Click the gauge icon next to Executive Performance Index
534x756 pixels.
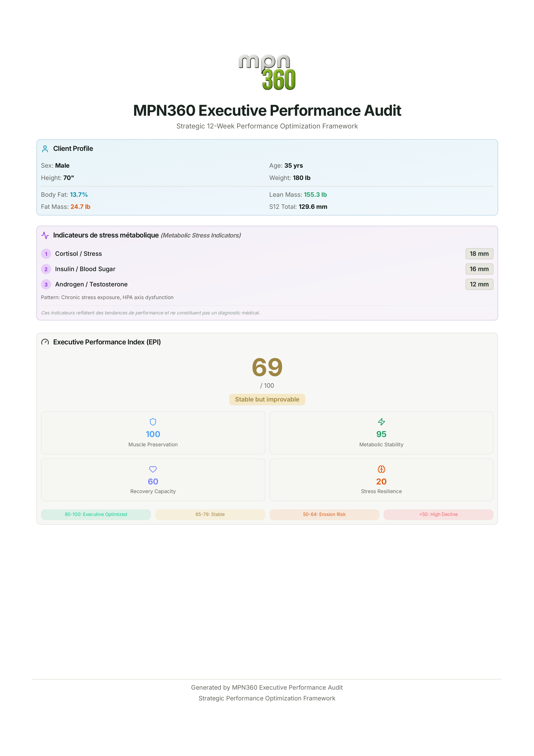45,342
